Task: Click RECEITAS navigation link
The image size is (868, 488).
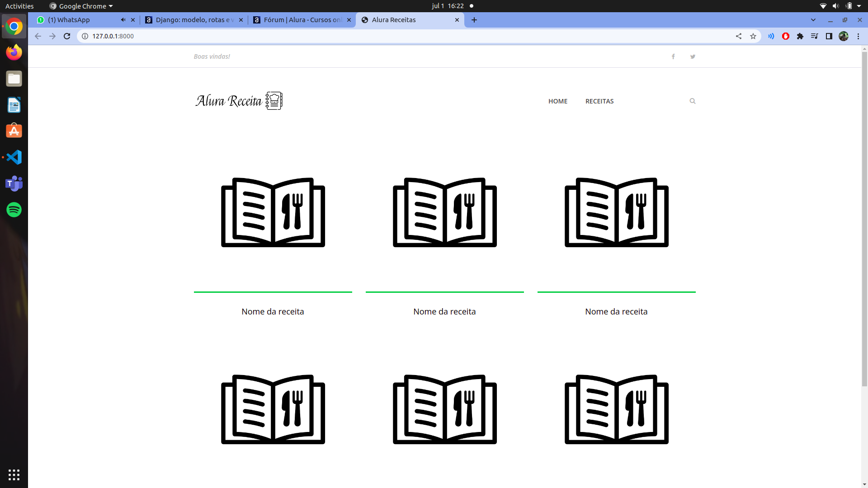Action: point(599,101)
